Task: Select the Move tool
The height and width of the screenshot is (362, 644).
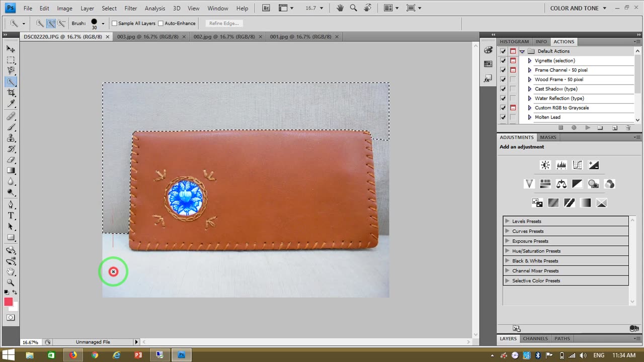Action: click(11, 49)
